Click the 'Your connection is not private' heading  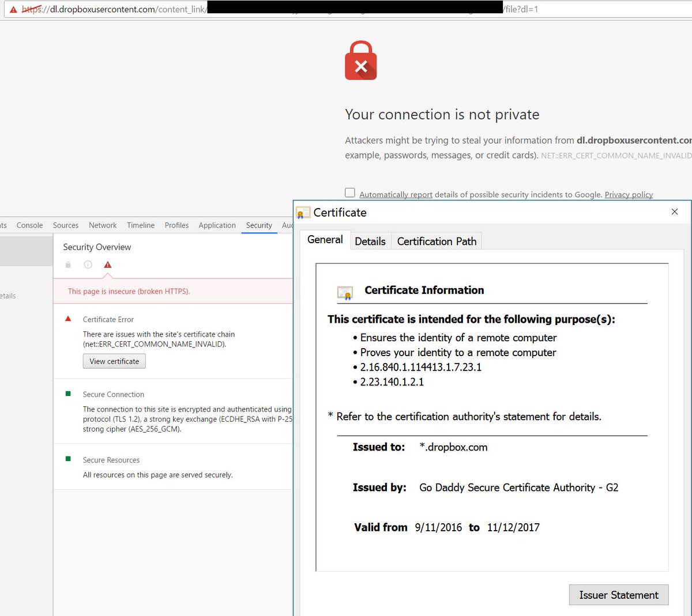[x=442, y=114]
